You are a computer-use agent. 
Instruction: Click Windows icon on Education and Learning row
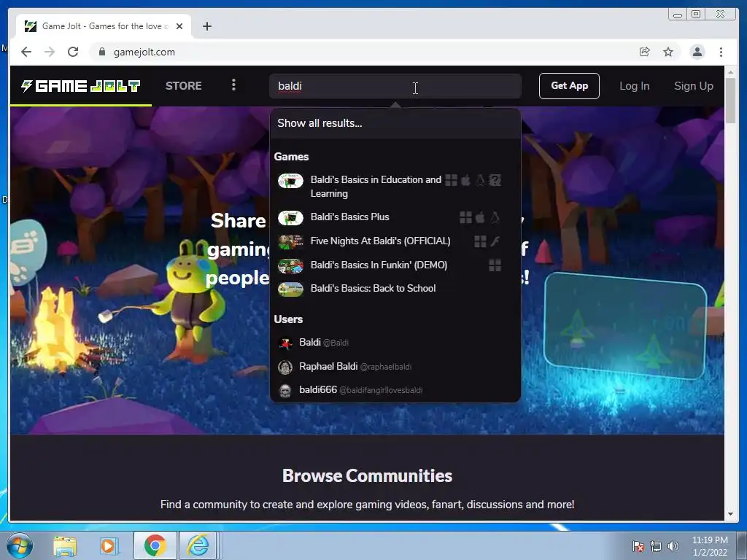tap(451, 181)
